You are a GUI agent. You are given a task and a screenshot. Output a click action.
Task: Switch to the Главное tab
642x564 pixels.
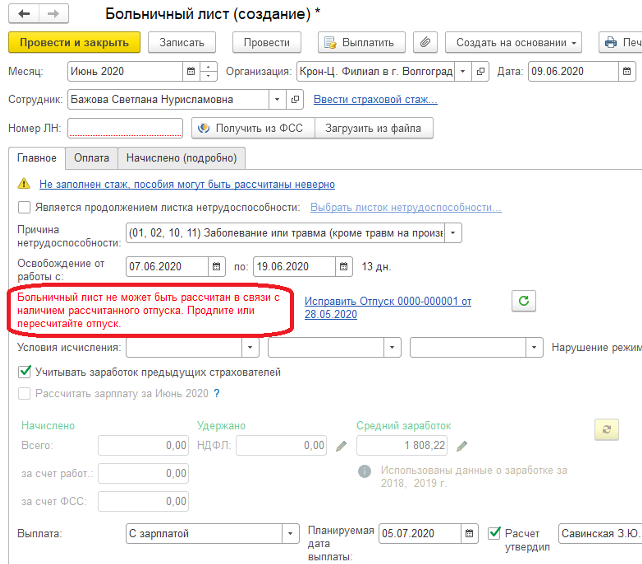tap(37, 158)
